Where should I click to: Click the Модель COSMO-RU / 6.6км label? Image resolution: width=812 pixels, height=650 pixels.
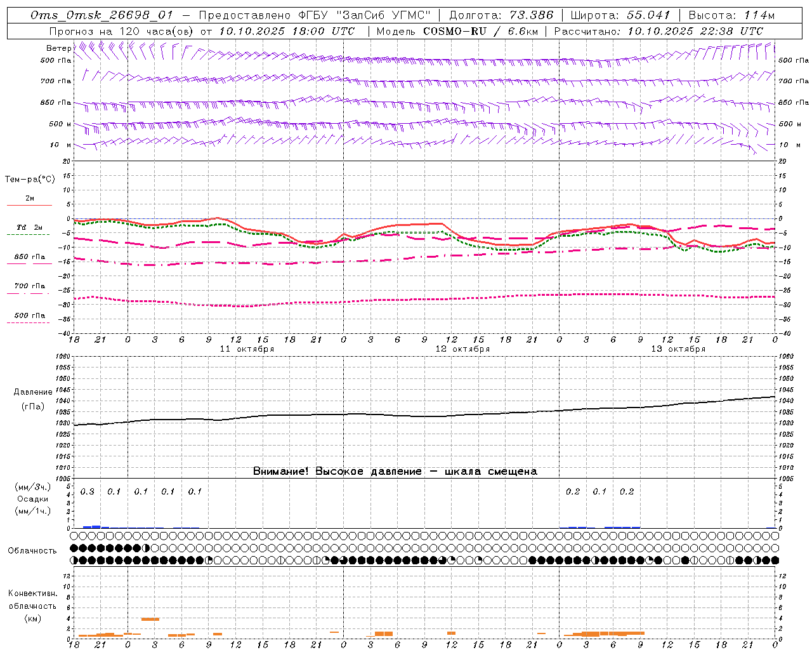(x=457, y=31)
